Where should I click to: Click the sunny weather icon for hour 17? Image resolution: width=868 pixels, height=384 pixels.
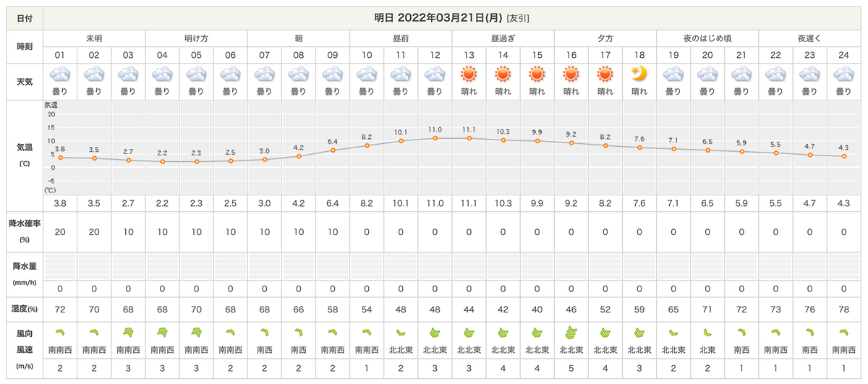605,74
